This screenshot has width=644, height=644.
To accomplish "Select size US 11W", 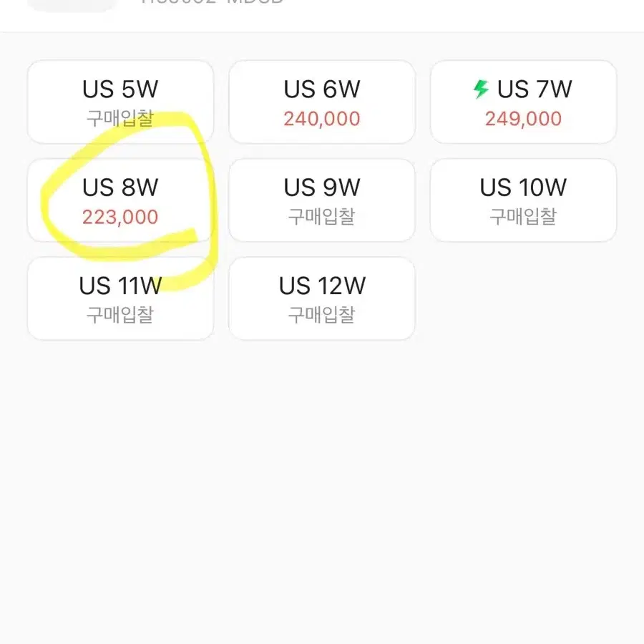I will [x=120, y=298].
